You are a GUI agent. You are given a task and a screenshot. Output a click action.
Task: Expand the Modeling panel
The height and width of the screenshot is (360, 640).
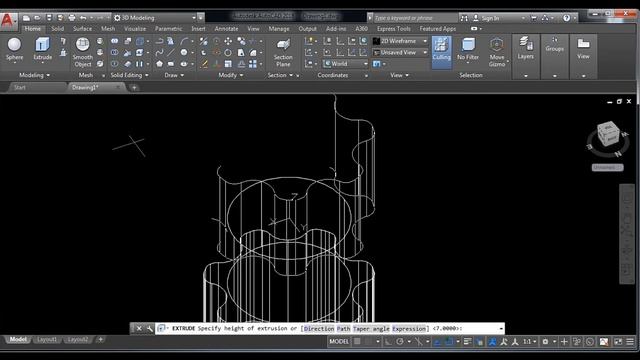click(34, 76)
